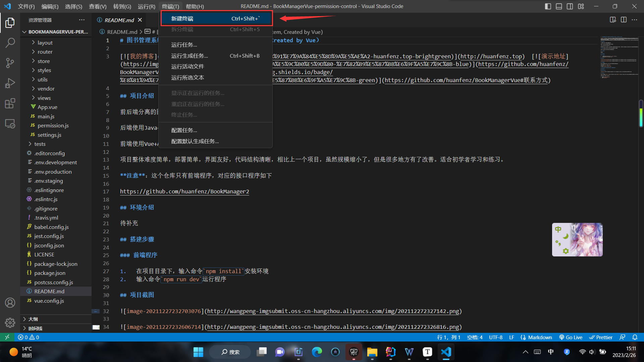Click Go Live in the status bar
The image size is (644, 362).
pos(571,337)
